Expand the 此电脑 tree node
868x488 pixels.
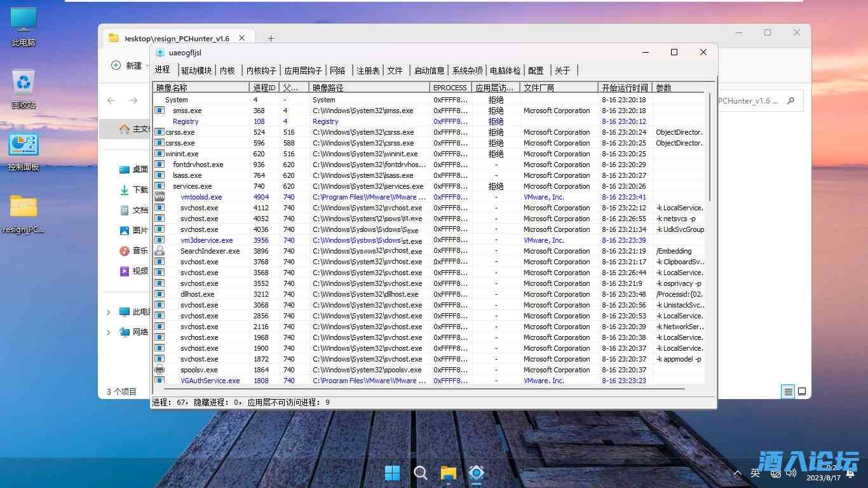pyautogui.click(x=109, y=312)
